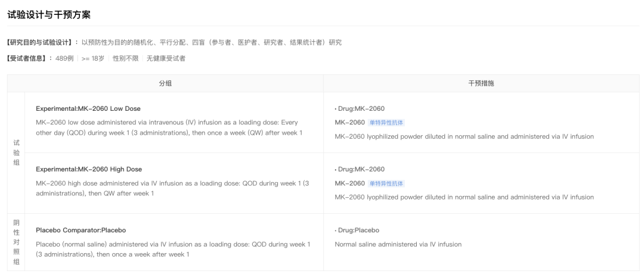
Task: Click the MK-2060 drug name in High Dose row
Action: point(349,183)
